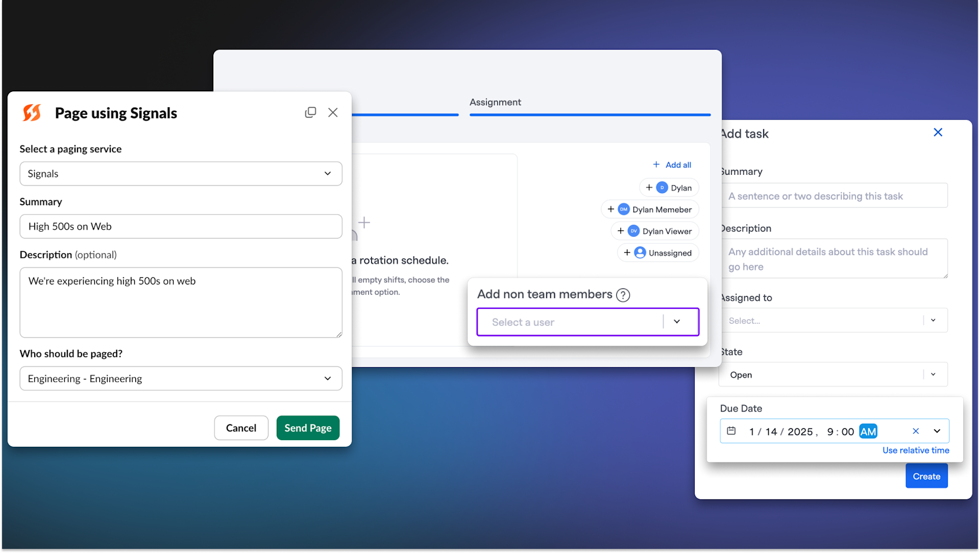Screen dimensions: 980x553
Task: Expand the State dropdown showing Open
Action: tap(832, 374)
